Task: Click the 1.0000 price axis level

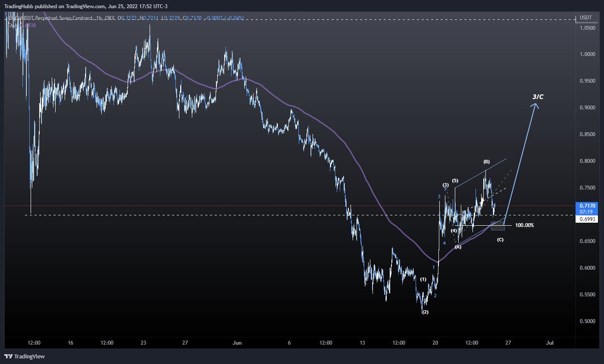Action: tap(587, 54)
